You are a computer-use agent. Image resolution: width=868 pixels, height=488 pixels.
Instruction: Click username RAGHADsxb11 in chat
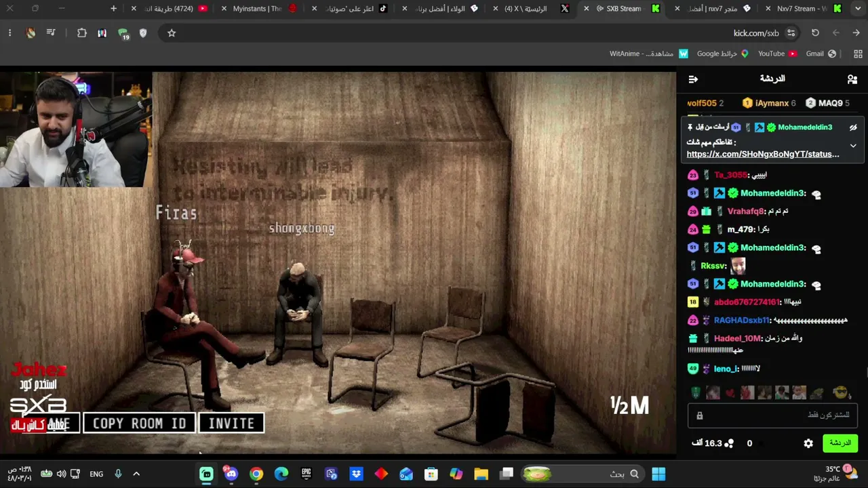click(x=742, y=321)
